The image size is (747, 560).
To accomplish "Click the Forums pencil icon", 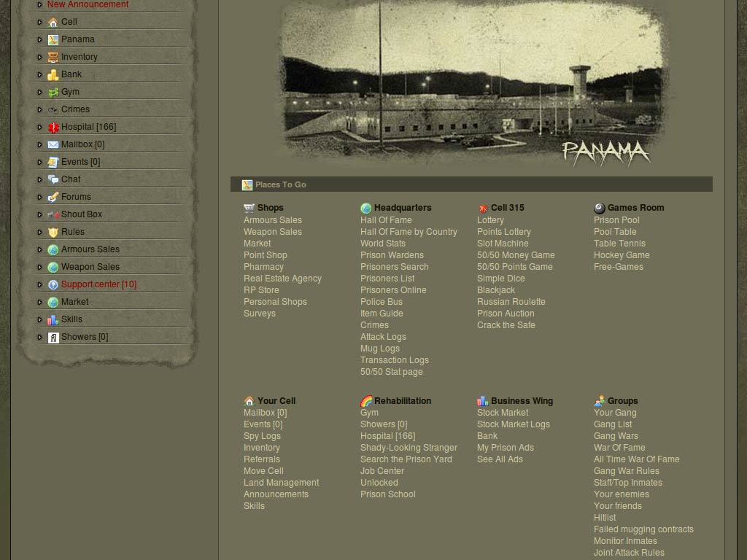I will pos(53,197).
